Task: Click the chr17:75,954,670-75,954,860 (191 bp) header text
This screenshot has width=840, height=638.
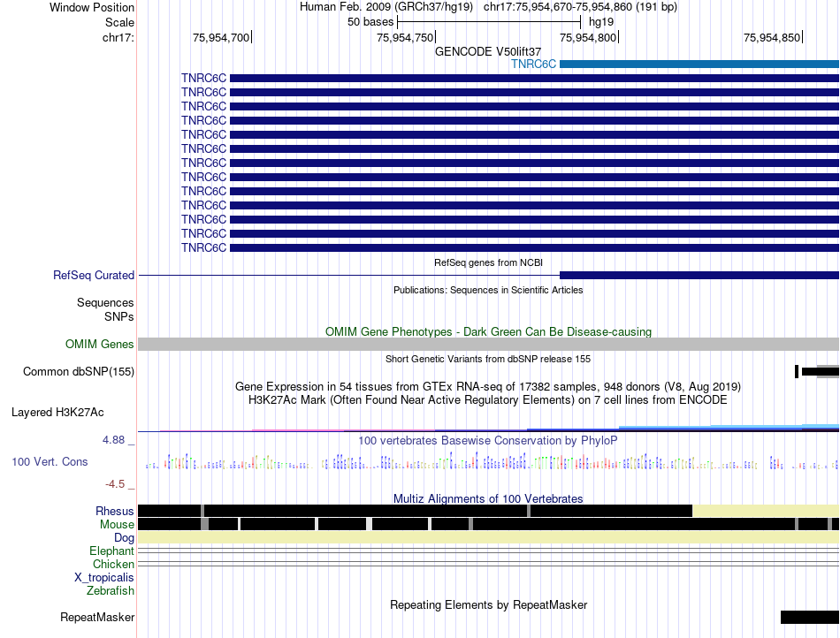Action: point(580,7)
